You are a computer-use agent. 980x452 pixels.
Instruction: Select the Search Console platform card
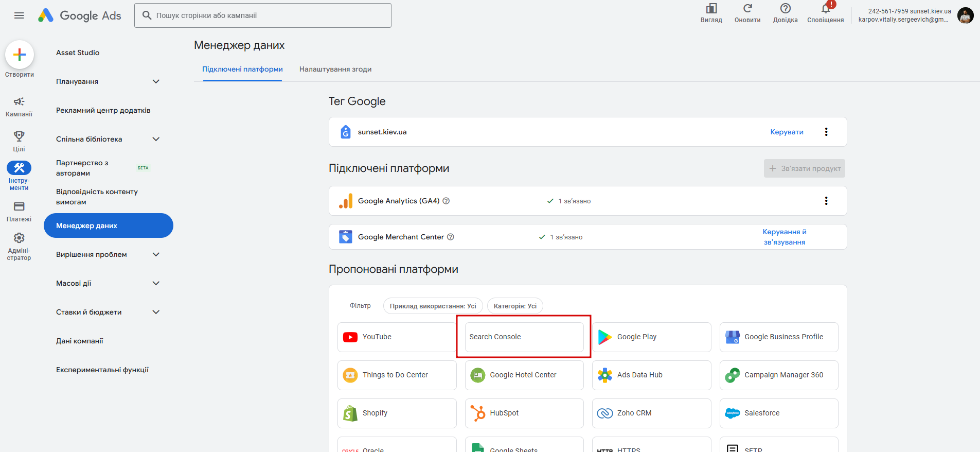point(524,337)
